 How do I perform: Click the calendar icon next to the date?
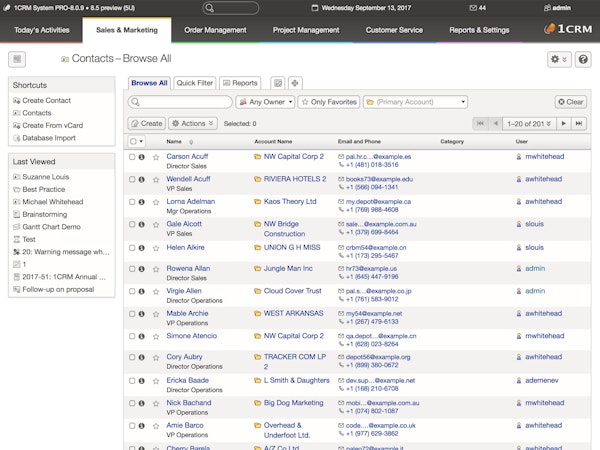(315, 8)
